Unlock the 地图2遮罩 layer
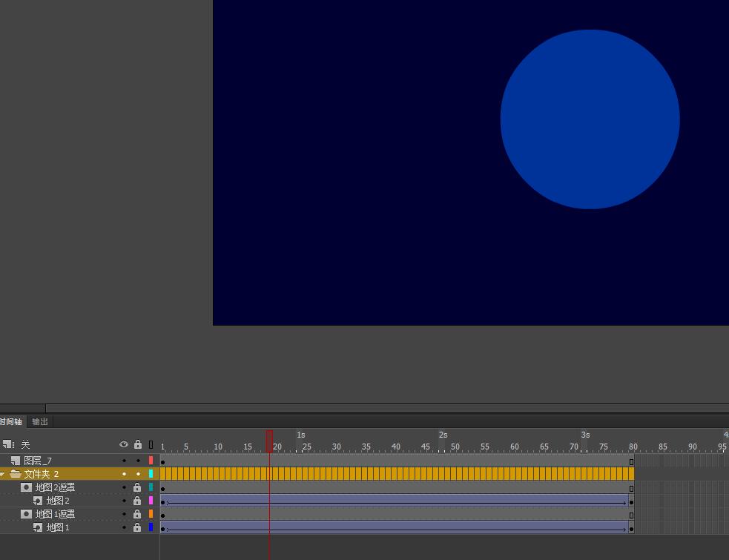The height and width of the screenshot is (560, 729). click(137, 487)
